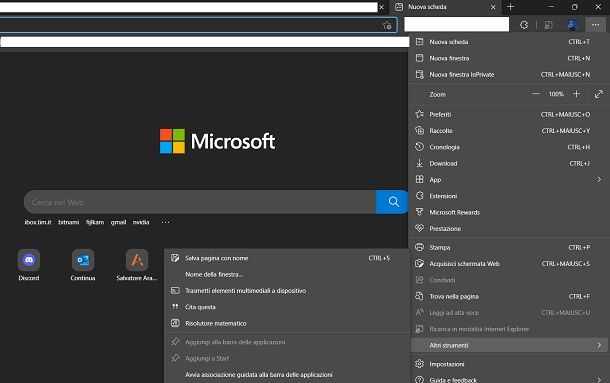Choose Salva pagina con nome
Screen dimensions: 610x383
pyautogui.click(x=286, y=258)
